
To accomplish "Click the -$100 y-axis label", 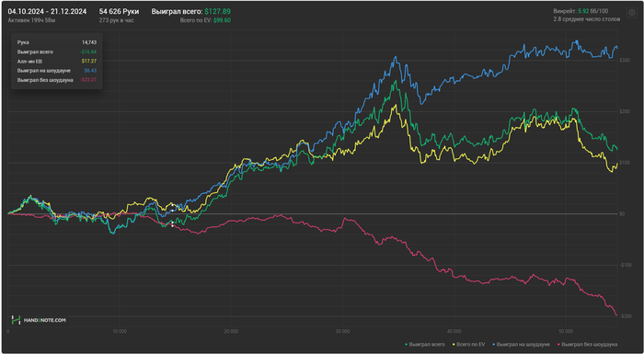I will tap(625, 265).
